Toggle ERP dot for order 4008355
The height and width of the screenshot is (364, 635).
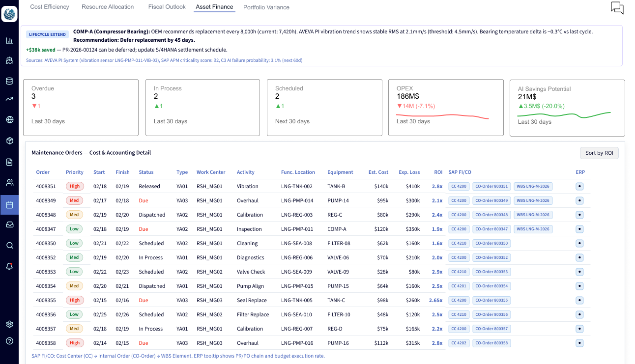pos(579,300)
